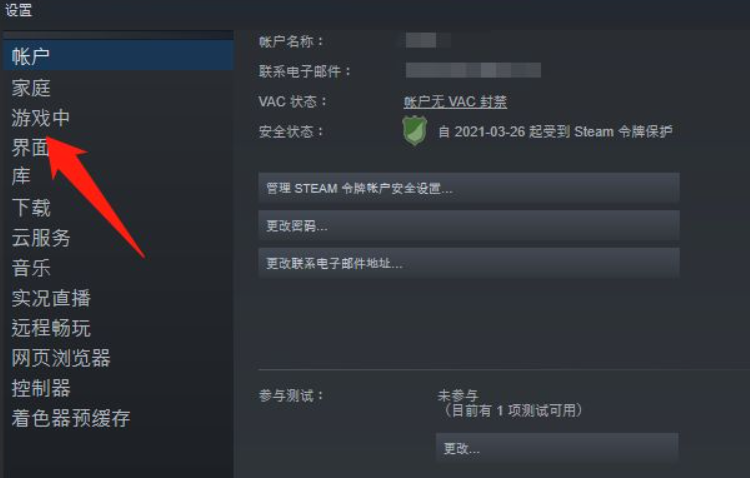Click the green Steam Guard shield icon
The height and width of the screenshot is (478, 750).
click(414, 131)
